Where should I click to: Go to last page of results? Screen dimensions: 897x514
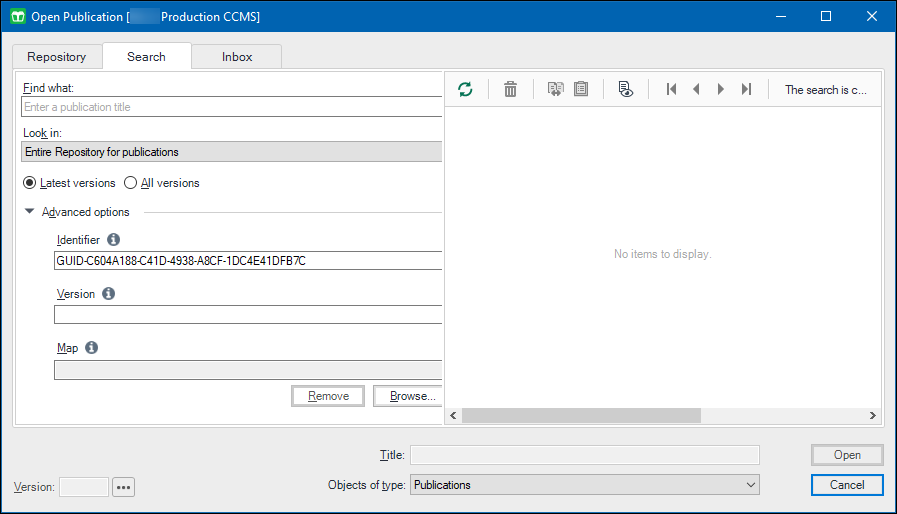(x=746, y=89)
